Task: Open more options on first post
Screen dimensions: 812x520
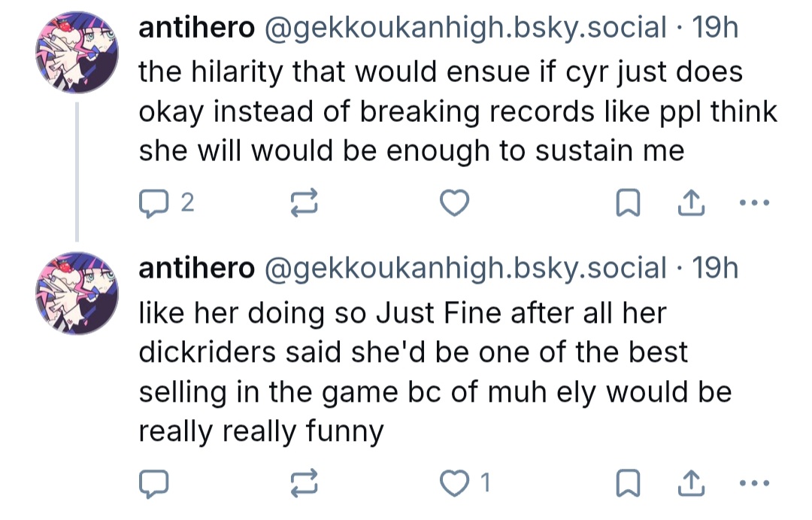Action: 755,202
